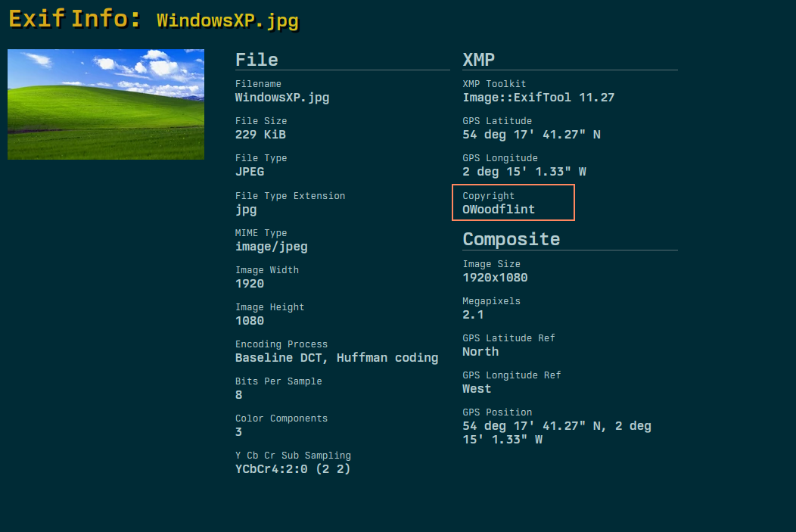Select the XMP section heading

478,60
